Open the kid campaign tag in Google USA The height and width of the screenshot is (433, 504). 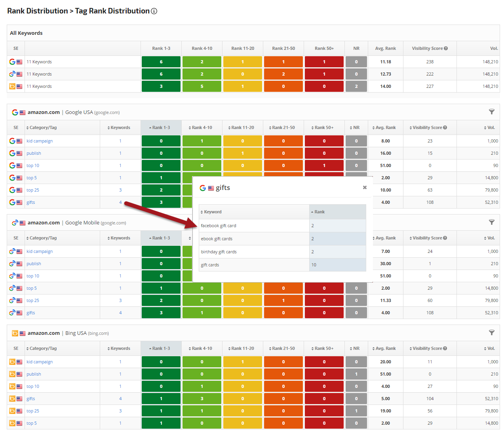[x=40, y=141]
